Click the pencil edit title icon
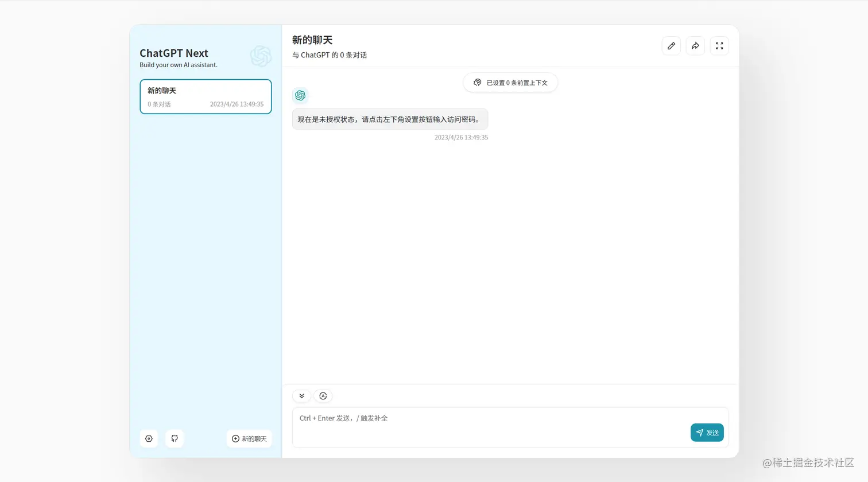Image resolution: width=868 pixels, height=482 pixels. 671,46
